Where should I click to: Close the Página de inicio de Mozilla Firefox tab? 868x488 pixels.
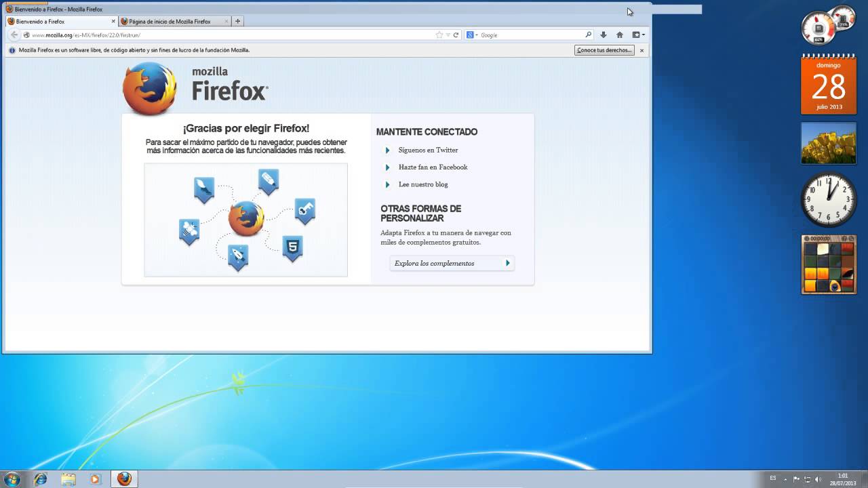click(226, 21)
